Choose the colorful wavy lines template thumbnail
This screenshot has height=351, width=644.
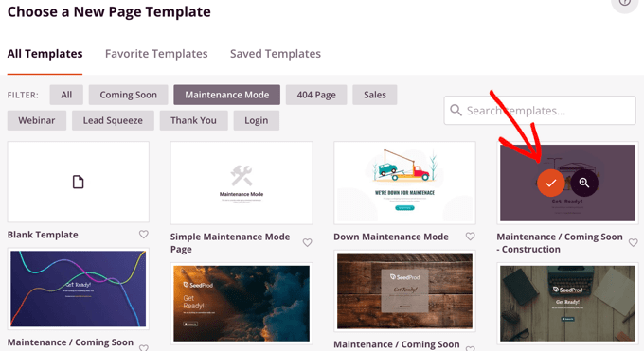78,289
